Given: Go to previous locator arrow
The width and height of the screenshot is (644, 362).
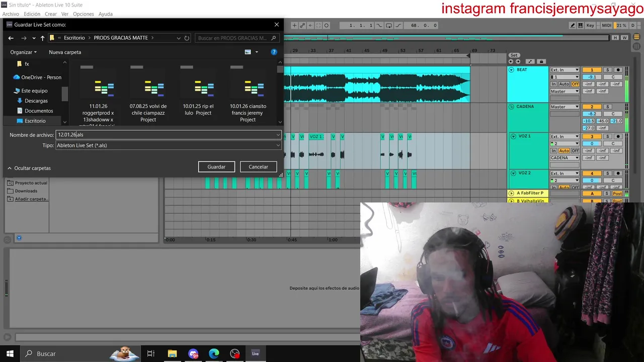Looking at the screenshot, I should pos(511,61).
